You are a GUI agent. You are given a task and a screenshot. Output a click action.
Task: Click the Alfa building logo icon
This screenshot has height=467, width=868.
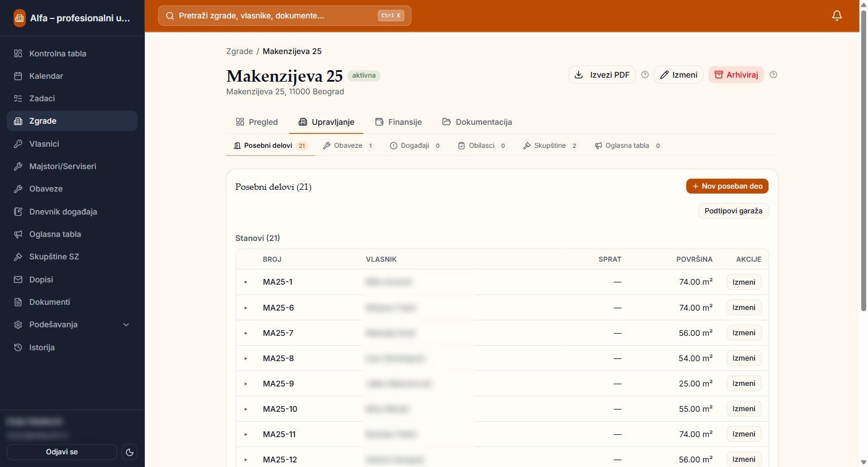[20, 18]
